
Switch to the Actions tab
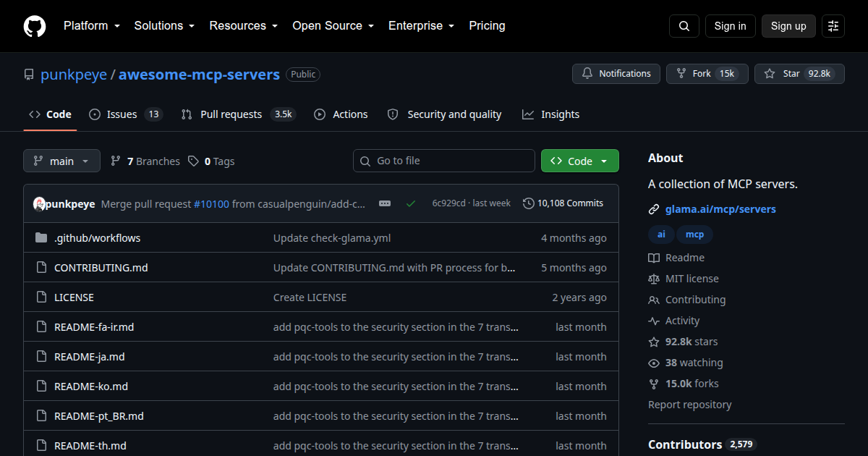click(x=341, y=114)
